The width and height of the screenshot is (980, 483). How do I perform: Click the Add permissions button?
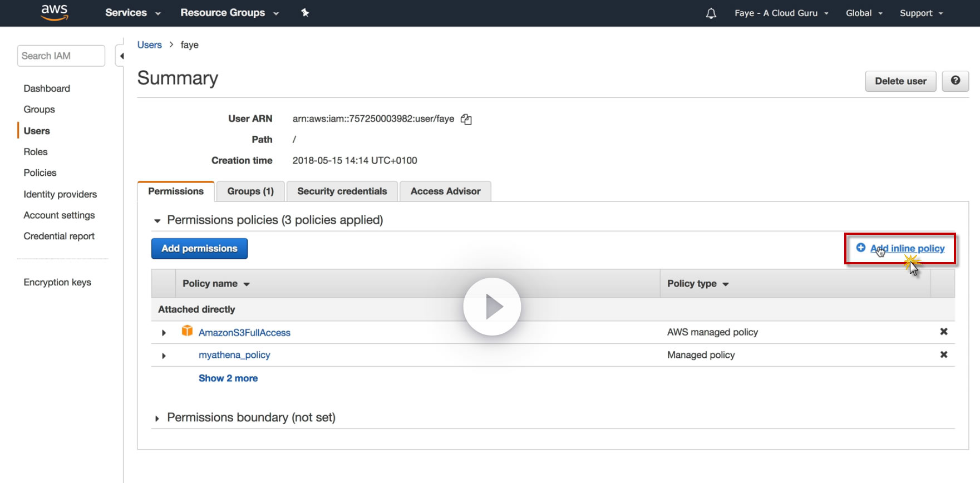(x=199, y=249)
